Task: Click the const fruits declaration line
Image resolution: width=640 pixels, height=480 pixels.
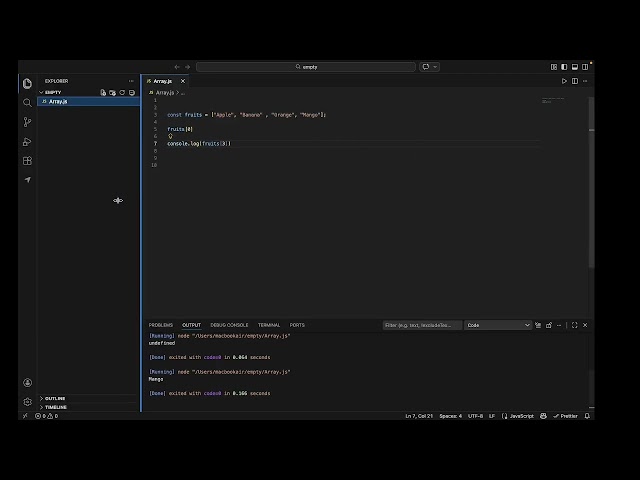Action: pyautogui.click(x=247, y=115)
